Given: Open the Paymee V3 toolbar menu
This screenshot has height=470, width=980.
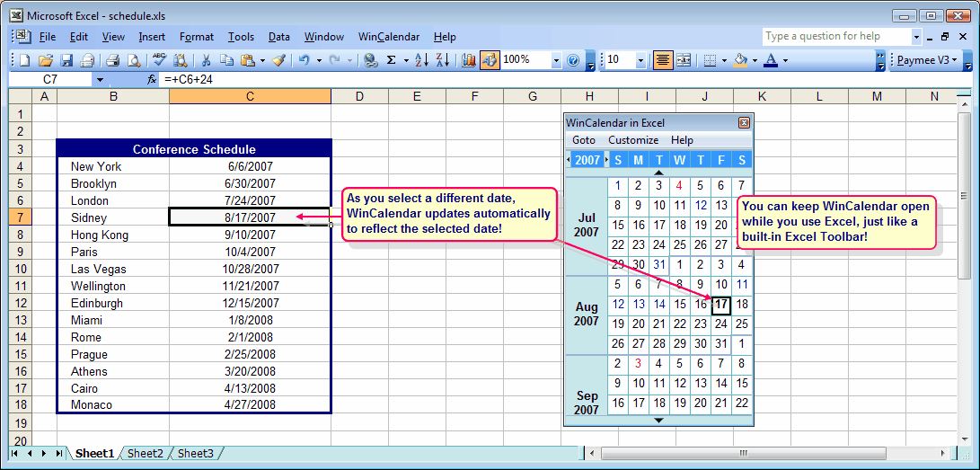Looking at the screenshot, I should (x=925, y=60).
